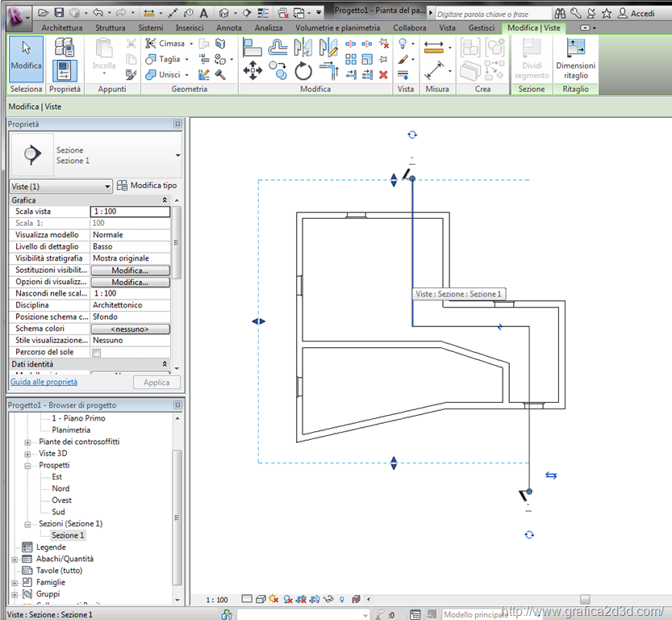672x620 pixels.
Task: Switch to the Annota ribbon tab
Action: [x=228, y=27]
